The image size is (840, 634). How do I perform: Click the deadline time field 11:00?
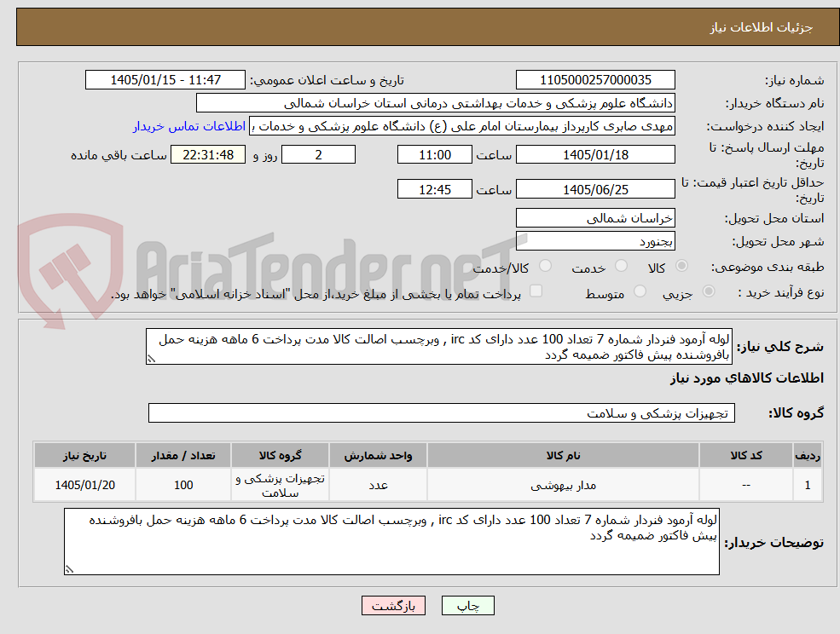(434, 155)
